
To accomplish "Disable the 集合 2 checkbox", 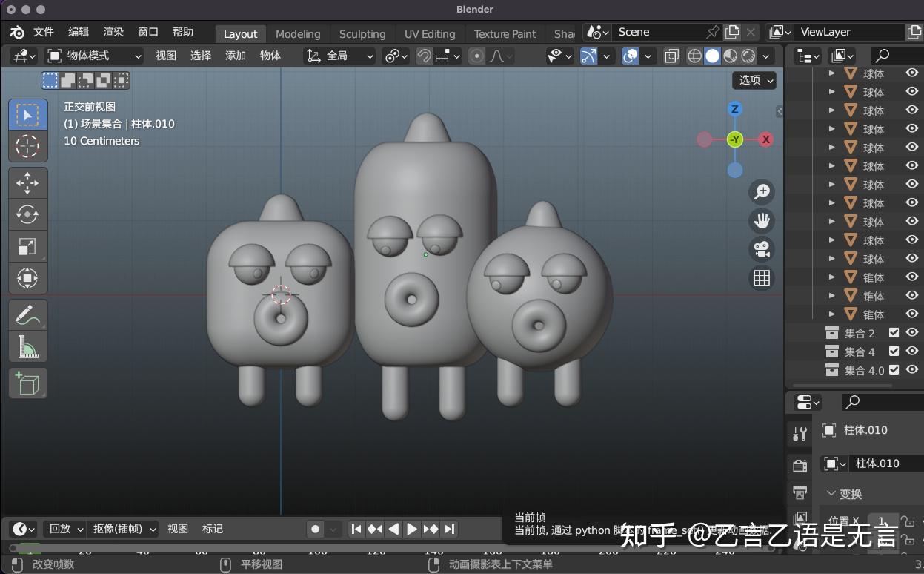I will point(894,333).
